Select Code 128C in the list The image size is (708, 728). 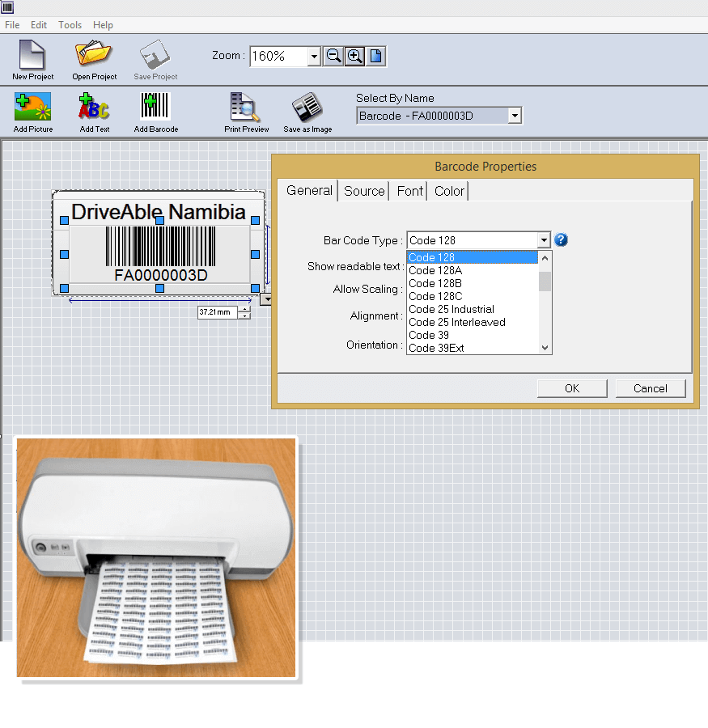tap(472, 296)
